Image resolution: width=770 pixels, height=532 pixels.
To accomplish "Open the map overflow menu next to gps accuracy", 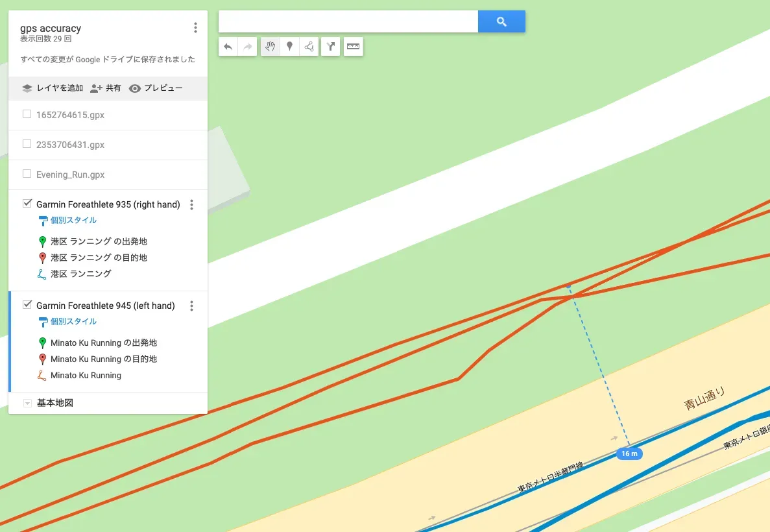I will (x=195, y=27).
